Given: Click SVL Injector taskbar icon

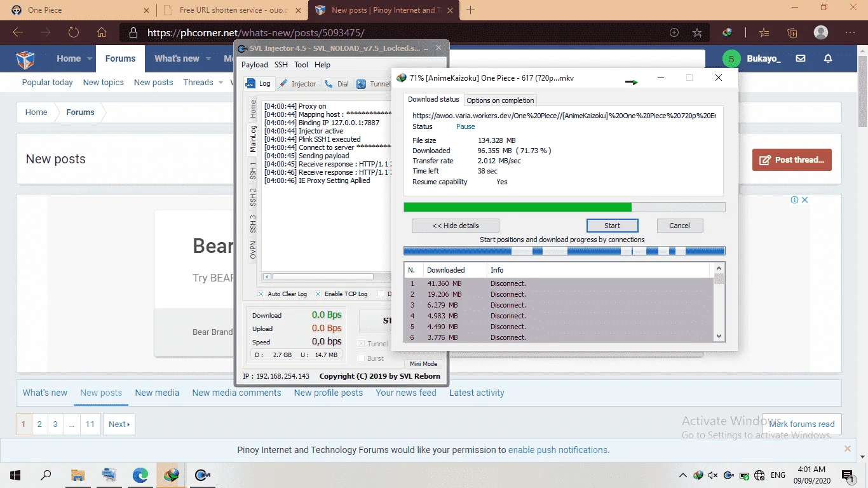Looking at the screenshot, I should [x=202, y=475].
